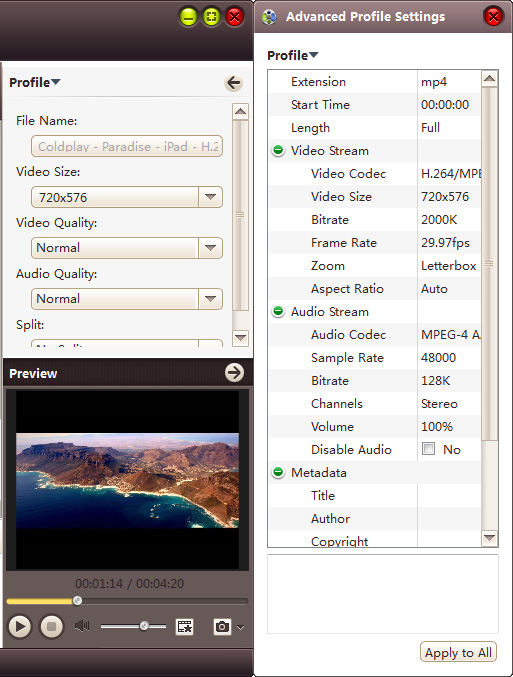Open the Audio Quality dropdown
513x677 pixels.
210,299
